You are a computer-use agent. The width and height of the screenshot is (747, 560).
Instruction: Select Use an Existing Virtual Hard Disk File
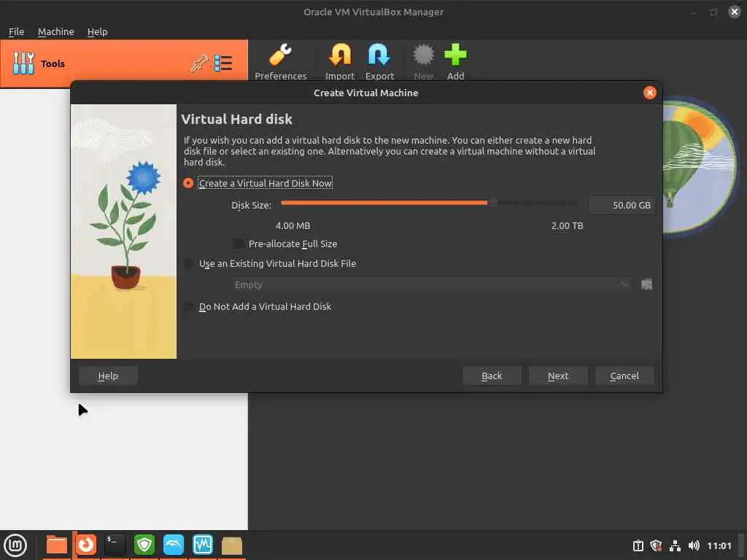pos(188,263)
